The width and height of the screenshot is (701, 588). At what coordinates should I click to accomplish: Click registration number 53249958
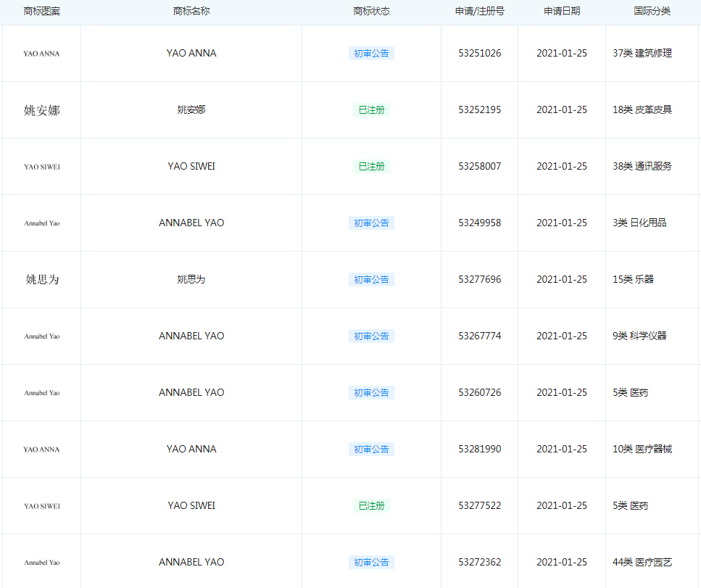[480, 223]
